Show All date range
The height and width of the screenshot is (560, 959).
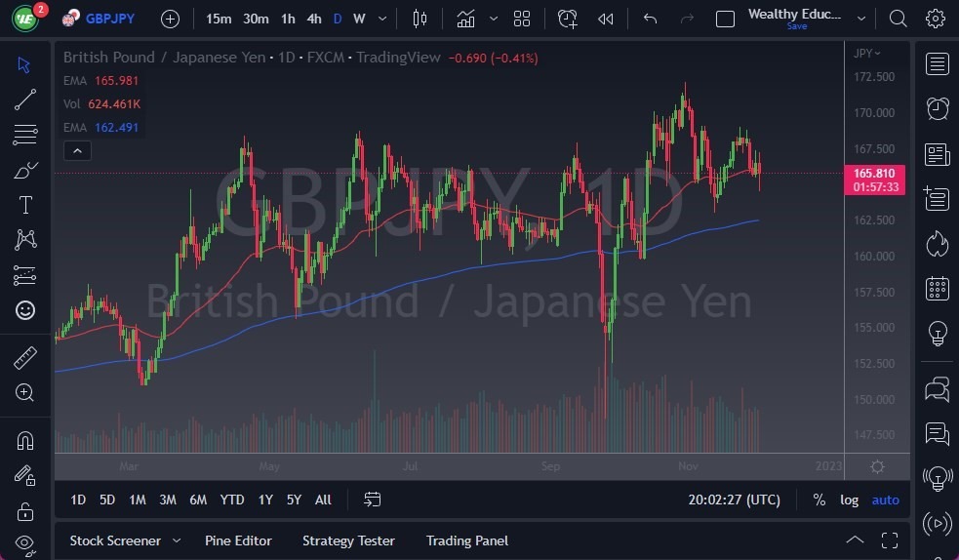pyautogui.click(x=323, y=500)
